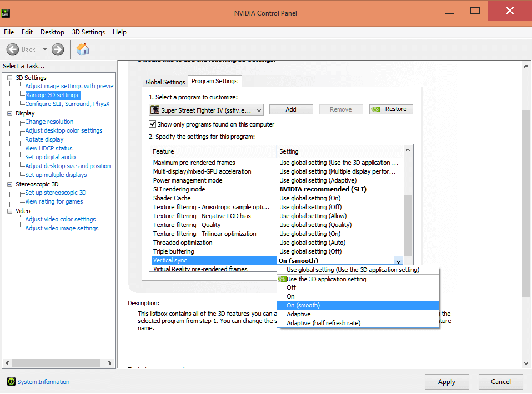The width and height of the screenshot is (532, 394).
Task: Click the NVIDIA badge beside the 3D application setting
Action: pos(283,279)
